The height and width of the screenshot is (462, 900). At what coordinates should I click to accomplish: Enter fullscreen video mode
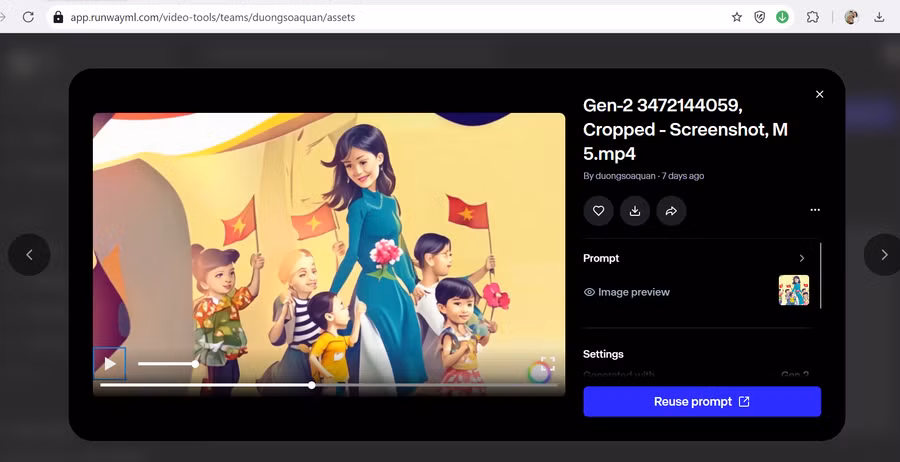pos(548,364)
